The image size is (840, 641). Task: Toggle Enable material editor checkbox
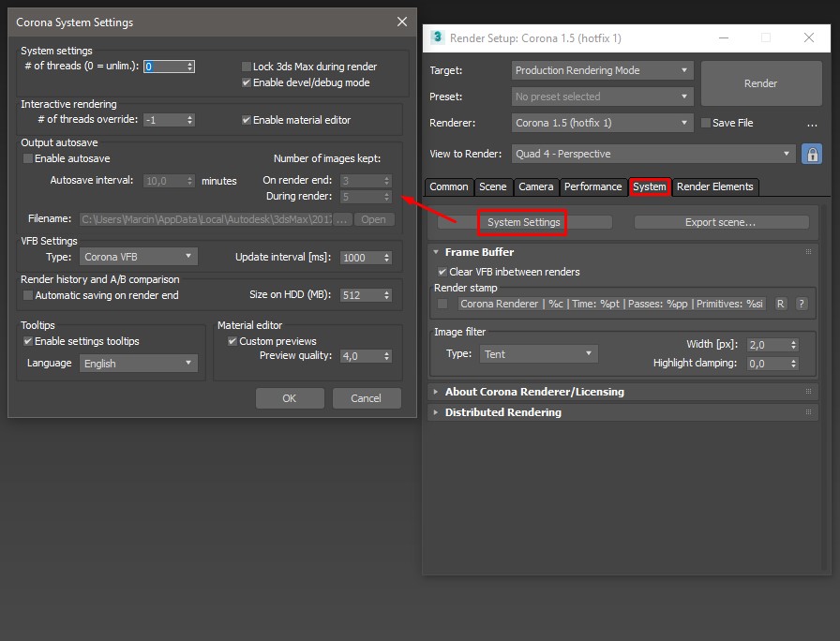pos(247,120)
